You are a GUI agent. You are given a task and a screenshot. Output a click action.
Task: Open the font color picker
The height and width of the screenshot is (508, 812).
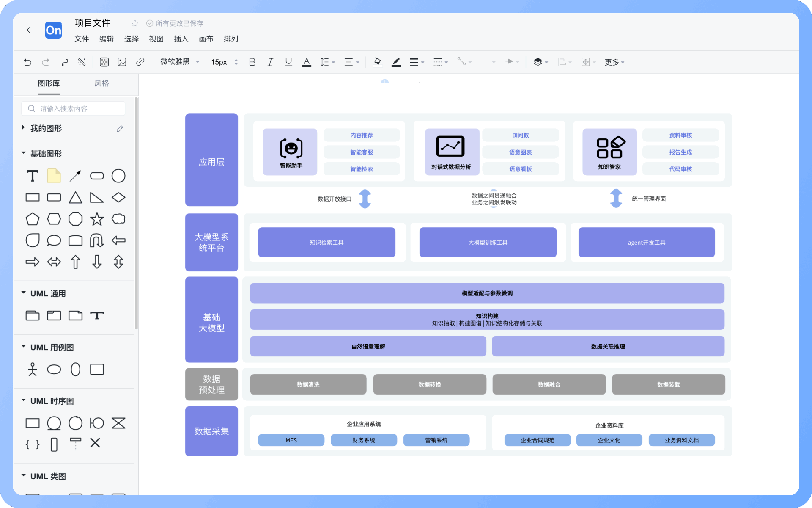(x=307, y=62)
